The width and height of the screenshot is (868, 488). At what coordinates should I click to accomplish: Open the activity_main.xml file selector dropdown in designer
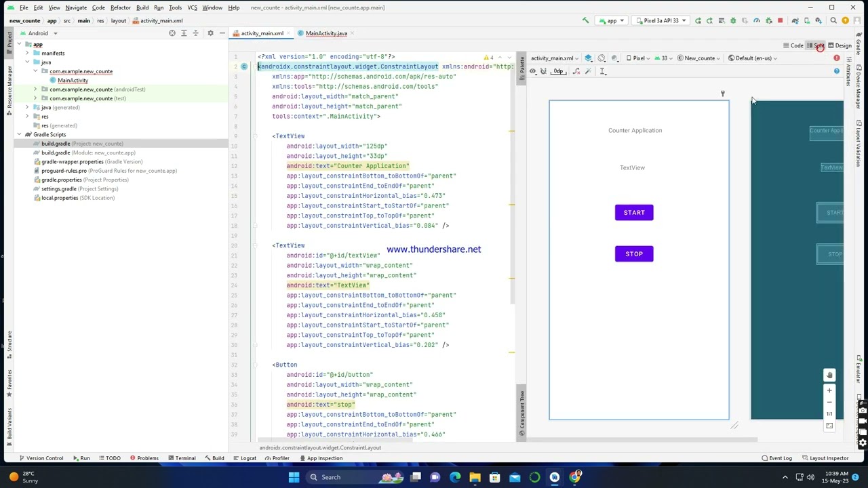[x=555, y=58]
